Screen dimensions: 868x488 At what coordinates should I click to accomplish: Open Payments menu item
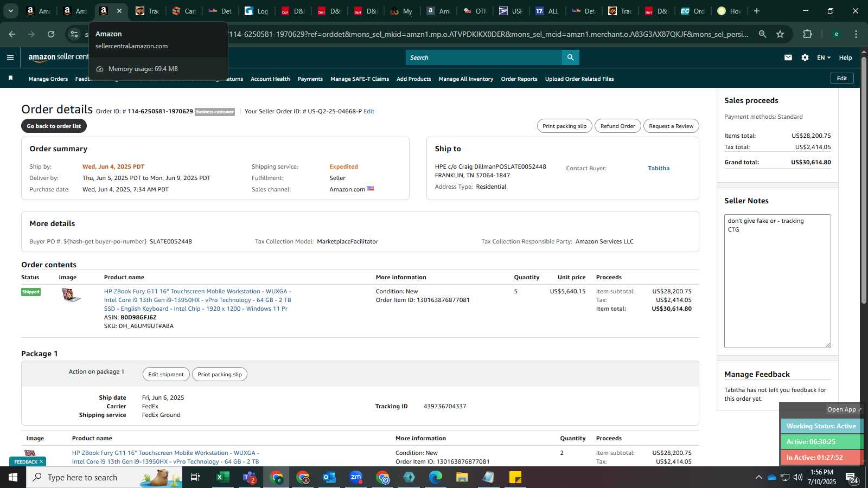[310, 79]
